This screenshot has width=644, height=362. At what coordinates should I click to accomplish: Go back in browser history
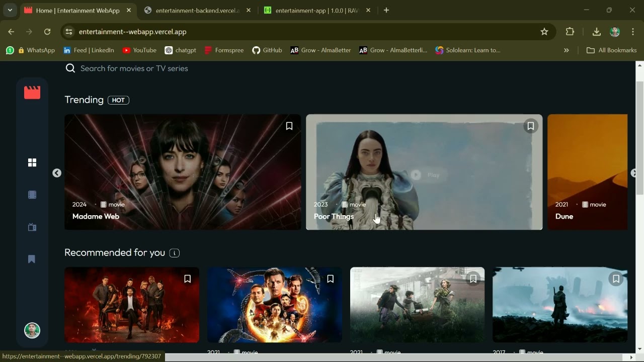pos(11,32)
